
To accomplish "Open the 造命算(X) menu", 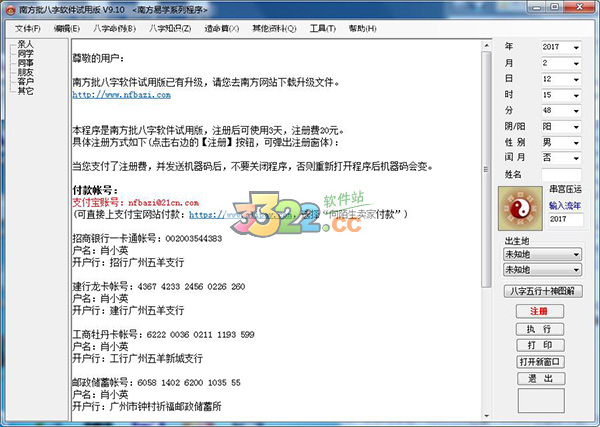I will click(x=222, y=29).
